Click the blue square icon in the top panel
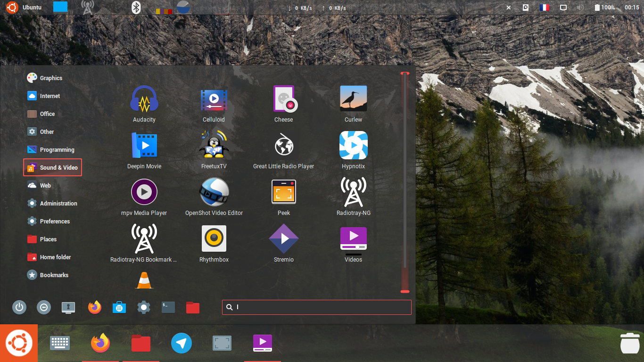644x362 pixels. click(x=60, y=7)
